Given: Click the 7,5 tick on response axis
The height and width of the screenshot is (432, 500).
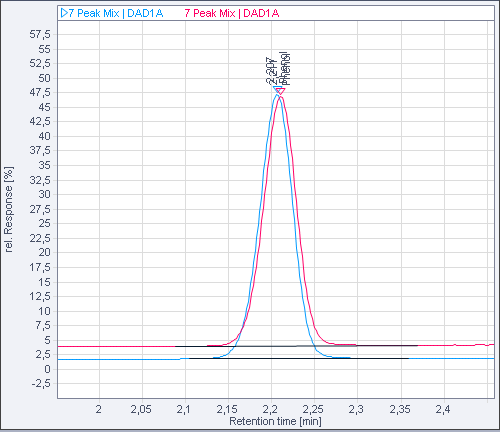Looking at the screenshot, I should [x=43, y=325].
